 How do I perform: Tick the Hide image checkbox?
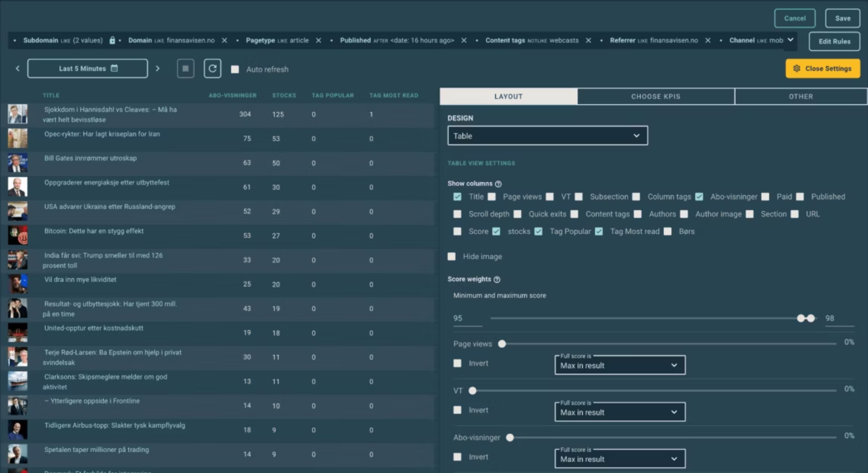coord(452,256)
